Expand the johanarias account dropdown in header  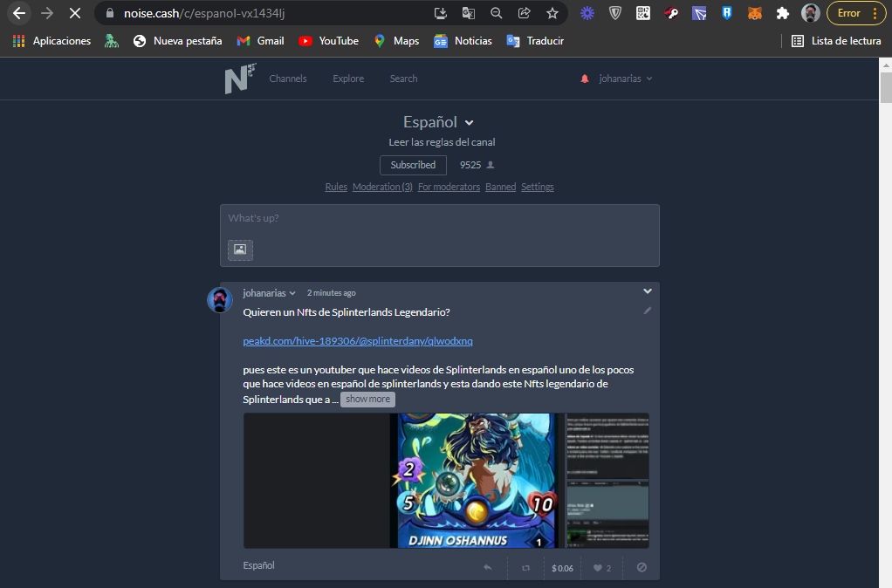pos(625,79)
